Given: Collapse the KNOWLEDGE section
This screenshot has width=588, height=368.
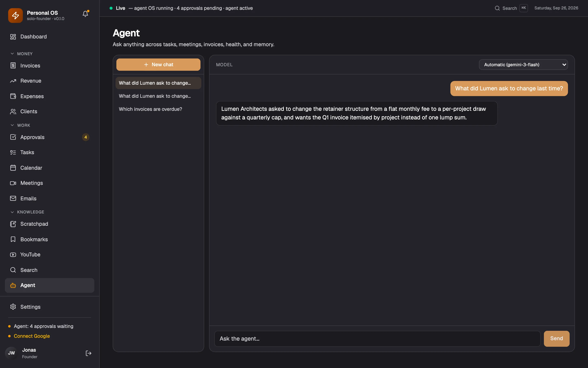Looking at the screenshot, I should 27,212.
